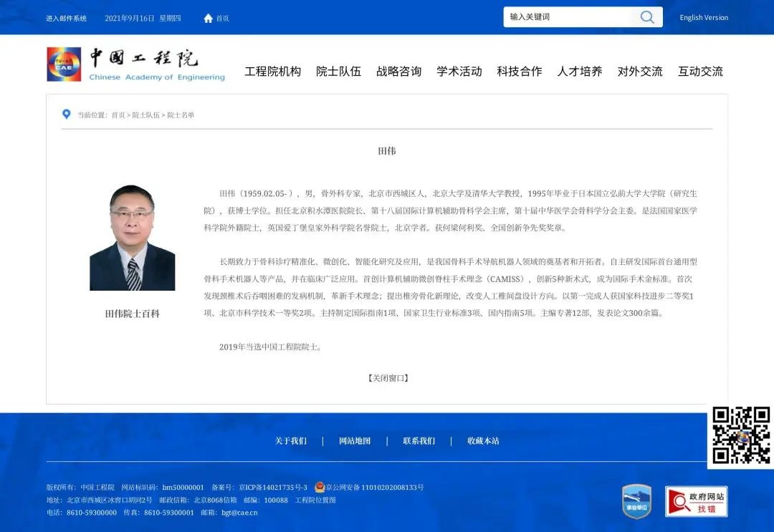Click the 关闭窗口 close window link
The width and height of the screenshot is (774, 532).
point(388,378)
